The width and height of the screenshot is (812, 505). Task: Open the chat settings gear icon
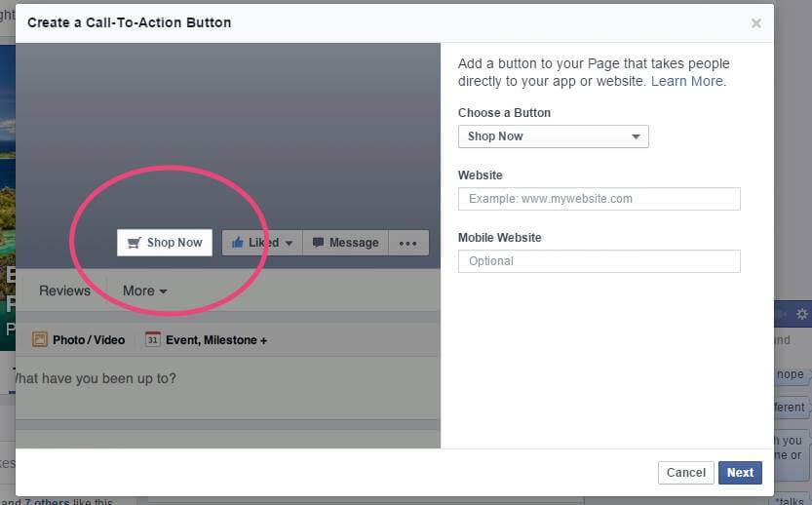[802, 314]
